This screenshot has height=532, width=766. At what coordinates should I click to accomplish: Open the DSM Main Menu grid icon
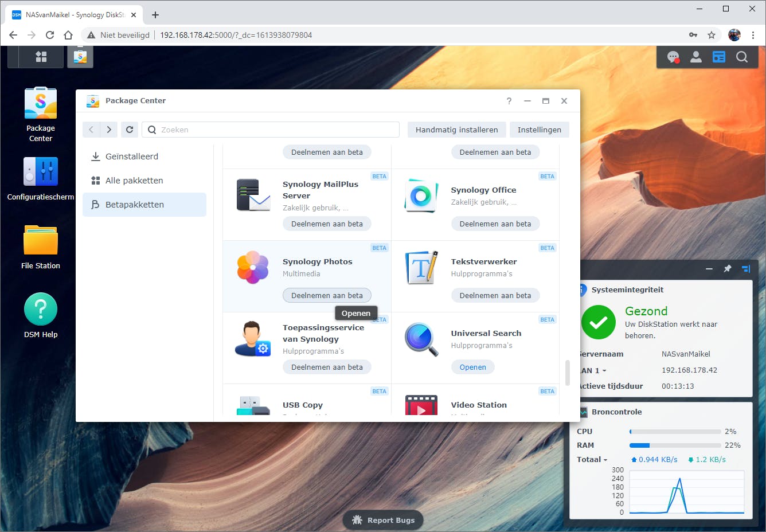click(x=41, y=57)
